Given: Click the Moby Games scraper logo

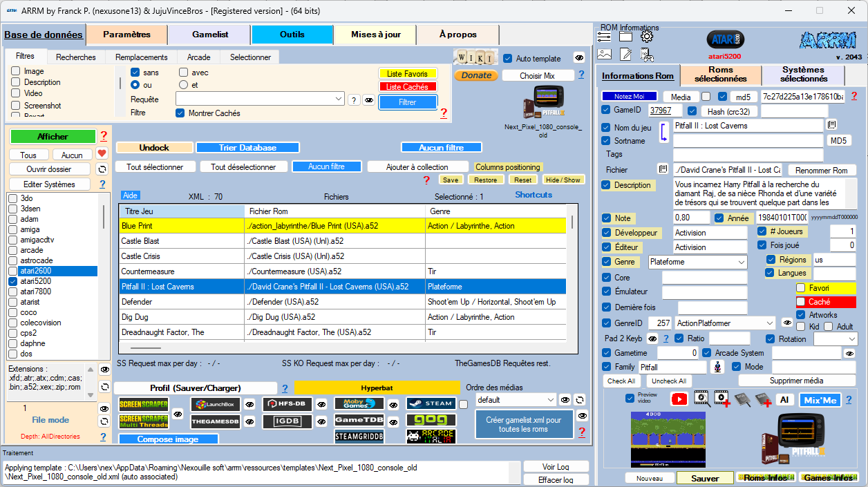Looking at the screenshot, I should pos(359,403).
